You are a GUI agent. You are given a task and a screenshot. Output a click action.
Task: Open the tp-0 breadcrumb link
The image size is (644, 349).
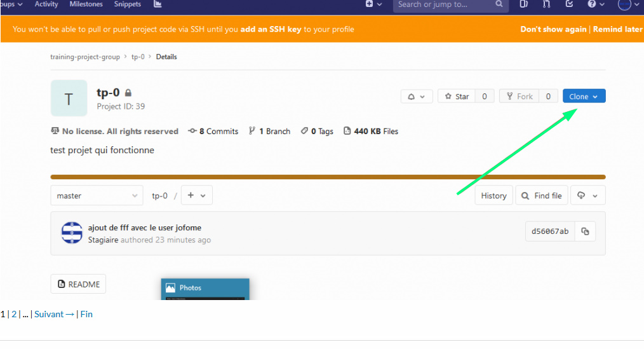[138, 57]
